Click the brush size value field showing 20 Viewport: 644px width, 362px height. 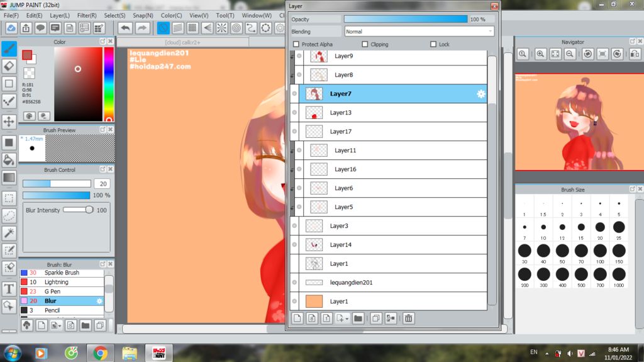[103, 184]
